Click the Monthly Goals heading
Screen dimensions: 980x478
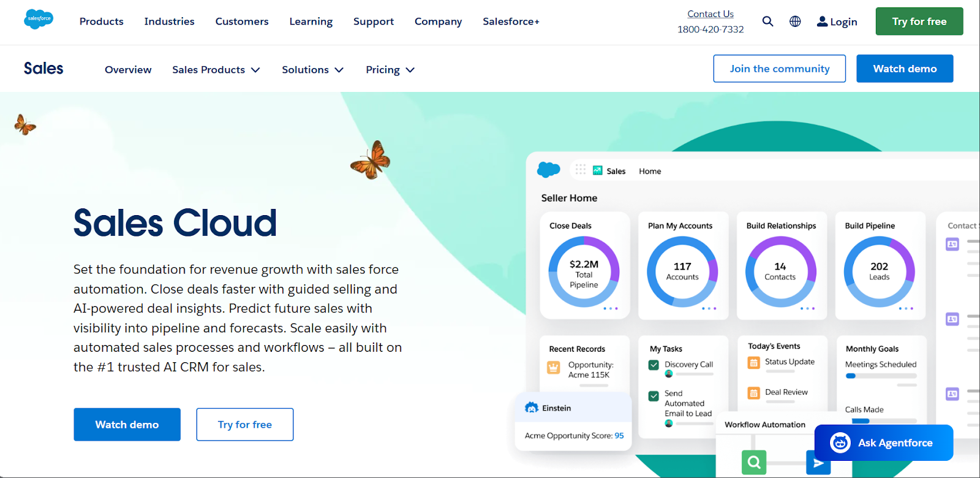pyautogui.click(x=872, y=349)
